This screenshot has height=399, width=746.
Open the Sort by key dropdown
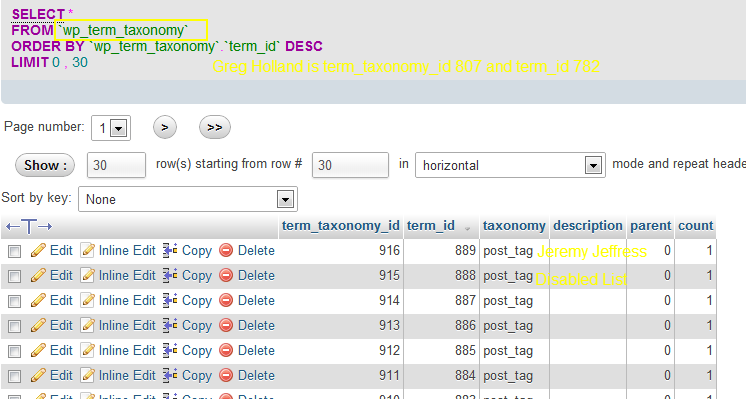[x=188, y=199]
